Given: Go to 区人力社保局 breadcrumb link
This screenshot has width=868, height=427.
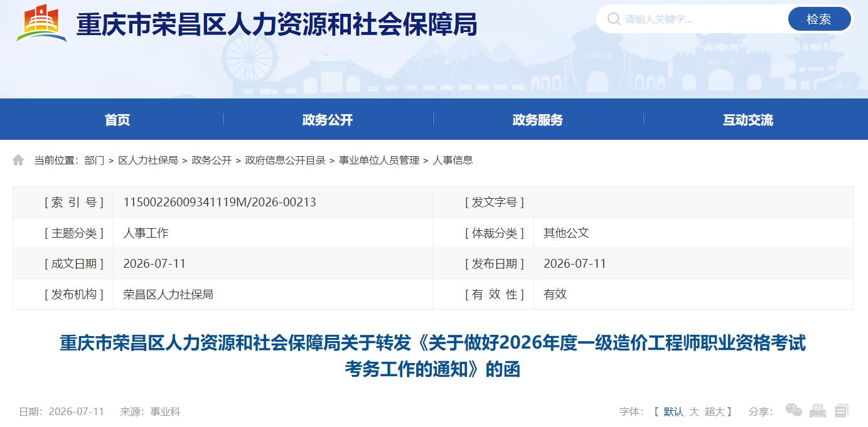Looking at the screenshot, I should (x=148, y=161).
